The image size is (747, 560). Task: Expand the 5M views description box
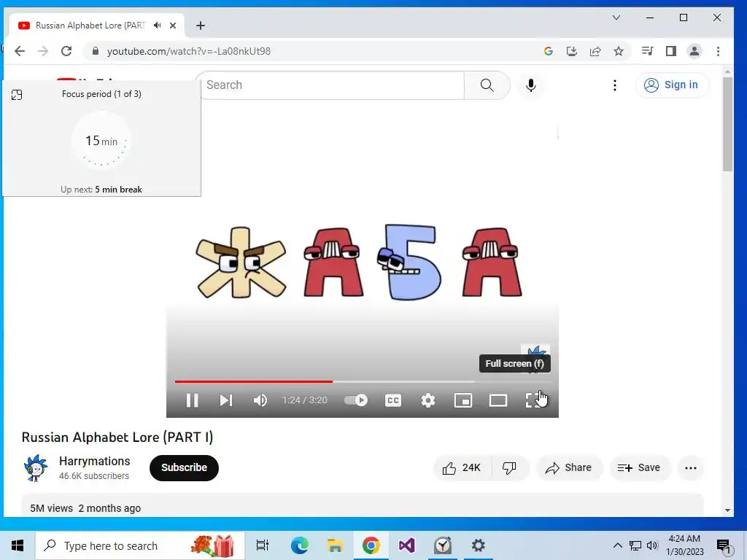pyautogui.click(x=362, y=506)
